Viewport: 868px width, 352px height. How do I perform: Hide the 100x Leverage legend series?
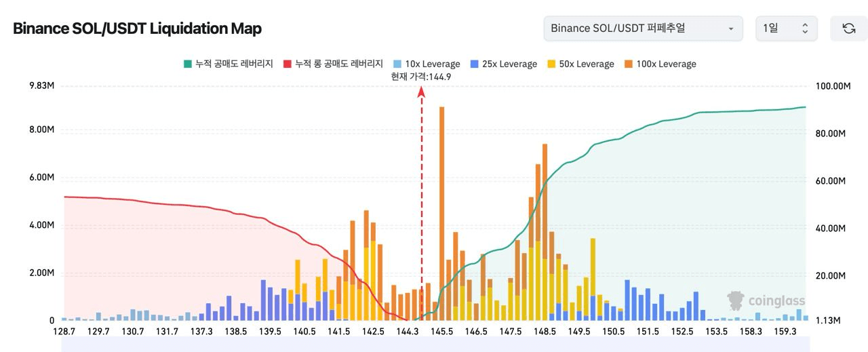pos(660,64)
